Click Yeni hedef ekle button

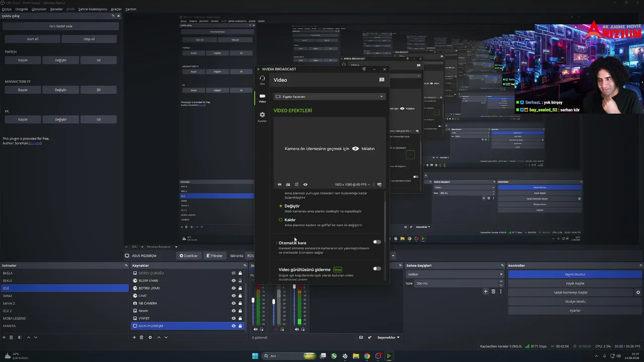coord(61,26)
